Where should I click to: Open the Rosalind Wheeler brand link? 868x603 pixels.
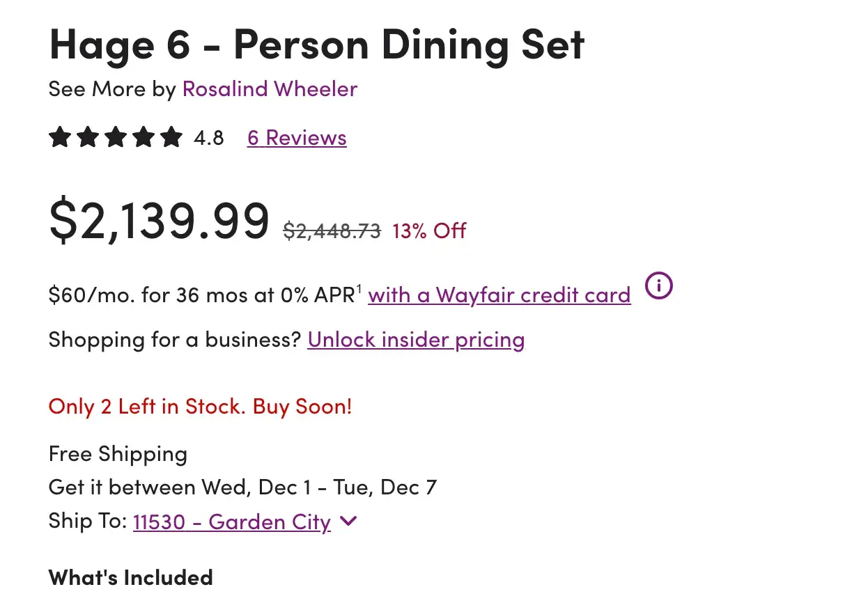pyautogui.click(x=270, y=89)
